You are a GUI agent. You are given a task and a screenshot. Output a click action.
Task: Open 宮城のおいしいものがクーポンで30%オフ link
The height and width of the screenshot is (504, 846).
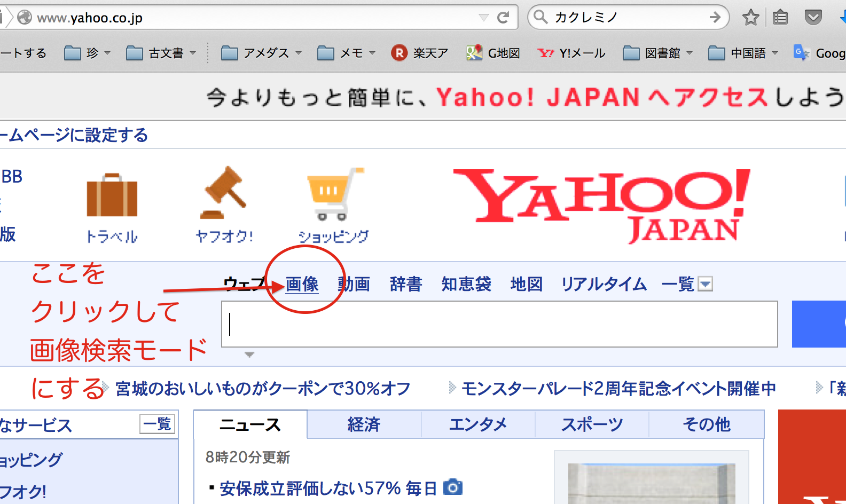[263, 388]
